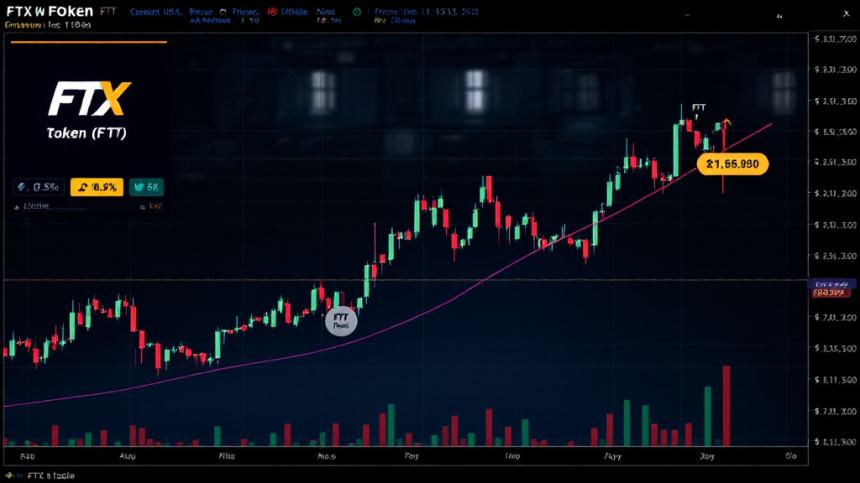Click the small triangle icon under the 0.5% badge

tap(17, 207)
